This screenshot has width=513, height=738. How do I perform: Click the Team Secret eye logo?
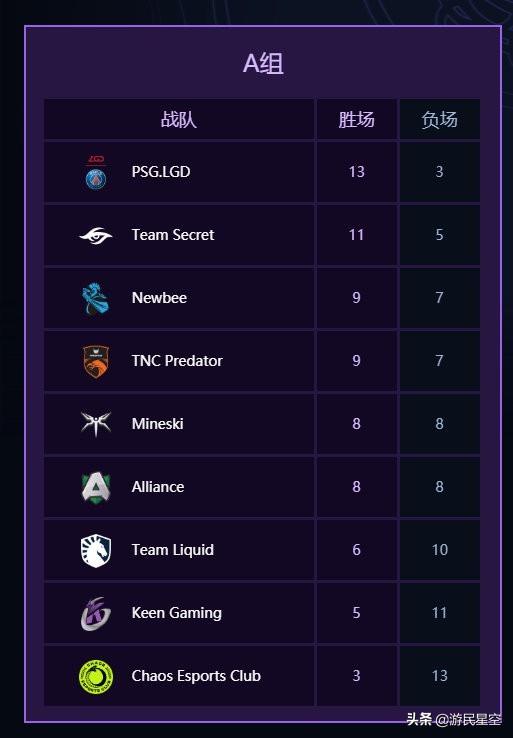96,235
